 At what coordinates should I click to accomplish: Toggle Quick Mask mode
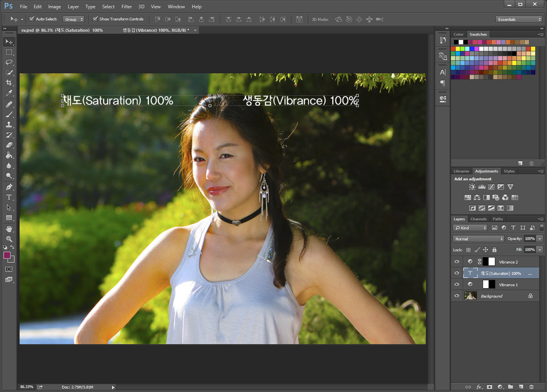coord(9,269)
